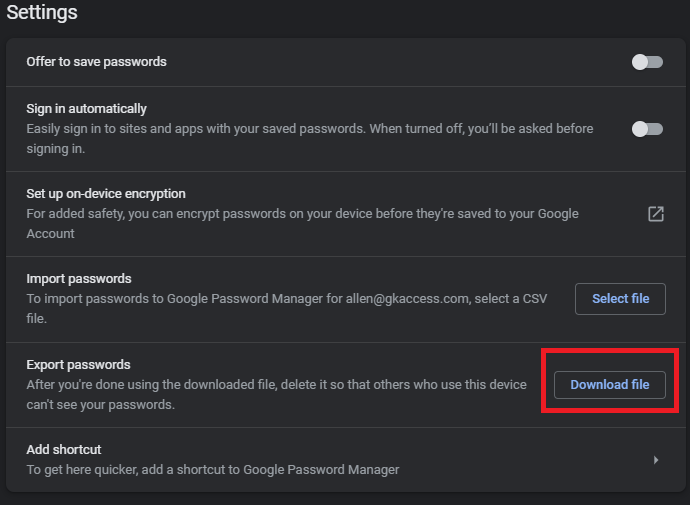Click the allen@gkaccess.com import description text
The width and height of the screenshot is (690, 505).
(x=286, y=308)
